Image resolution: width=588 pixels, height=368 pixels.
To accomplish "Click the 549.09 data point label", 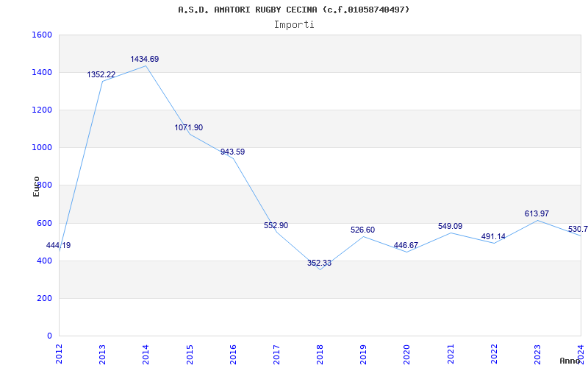I will (449, 226).
